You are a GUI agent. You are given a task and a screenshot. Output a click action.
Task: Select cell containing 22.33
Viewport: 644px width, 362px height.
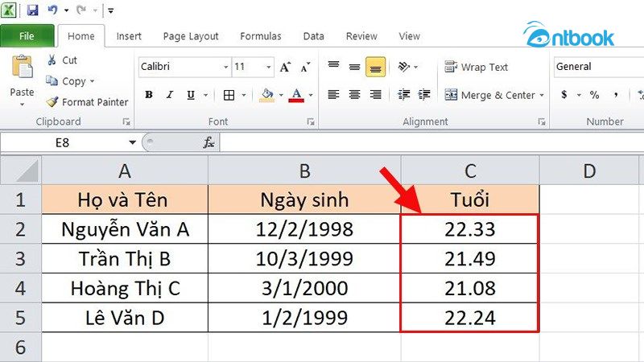[x=470, y=229]
